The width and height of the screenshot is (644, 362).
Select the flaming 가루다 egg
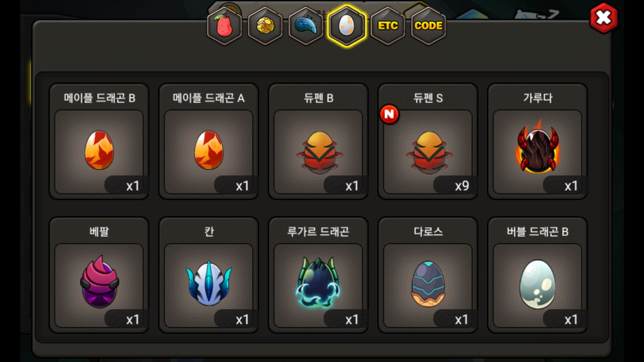538,141
